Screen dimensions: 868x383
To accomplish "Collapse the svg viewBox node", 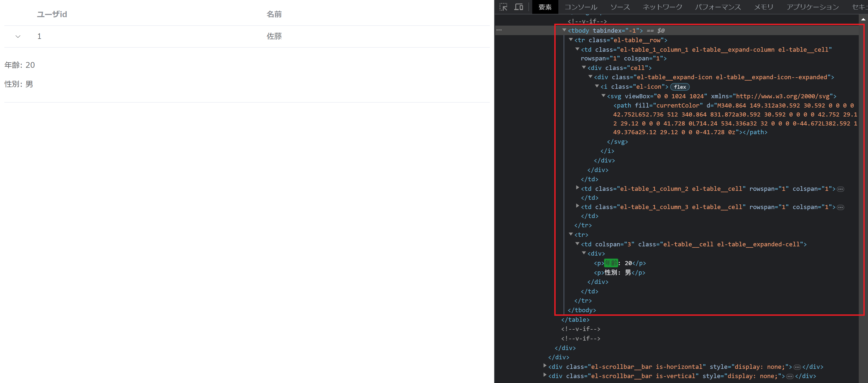I will (x=604, y=96).
